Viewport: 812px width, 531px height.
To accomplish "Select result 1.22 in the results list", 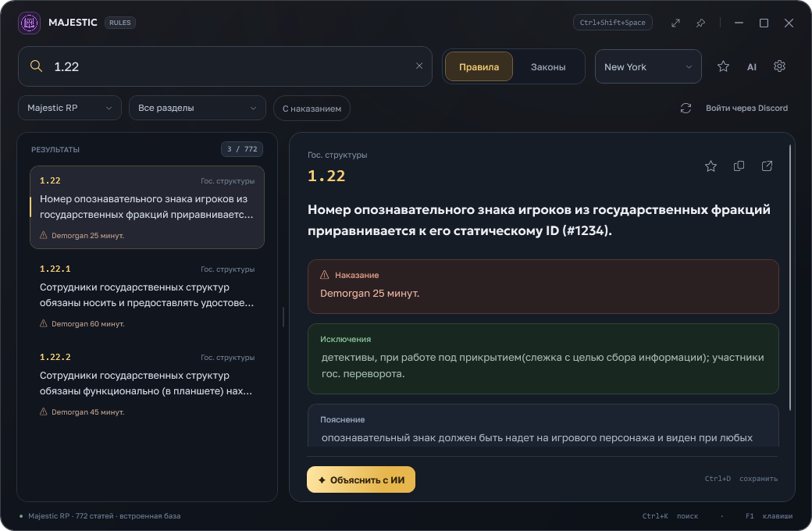I will coord(147,207).
